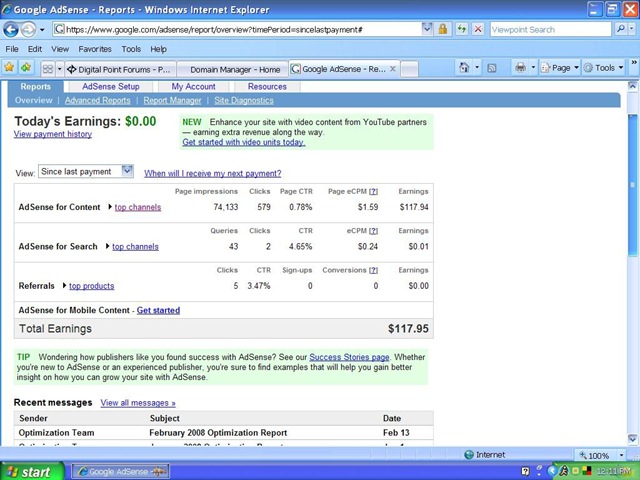This screenshot has height=480, width=640.
Task: Open the Success Stories page link
Action: (349, 357)
